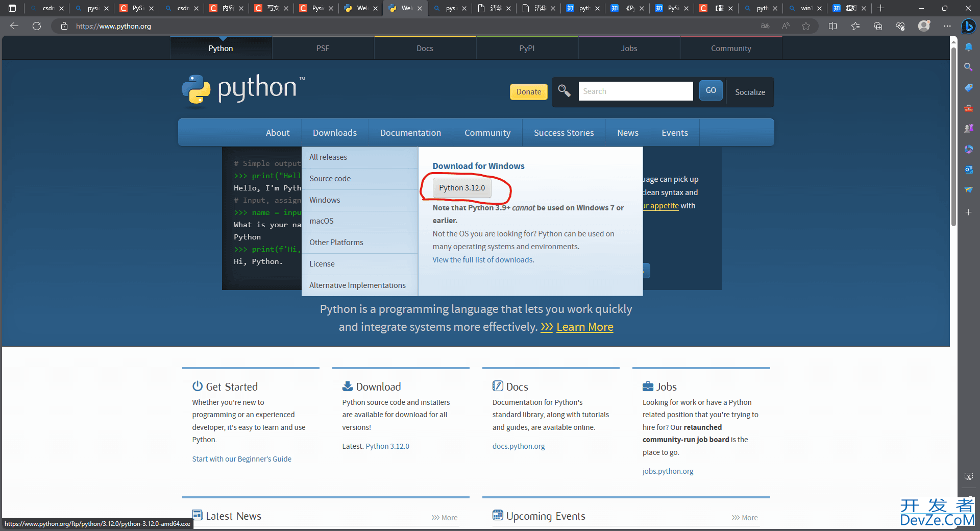
Task: Open View the full list of downloads link
Action: click(x=482, y=260)
